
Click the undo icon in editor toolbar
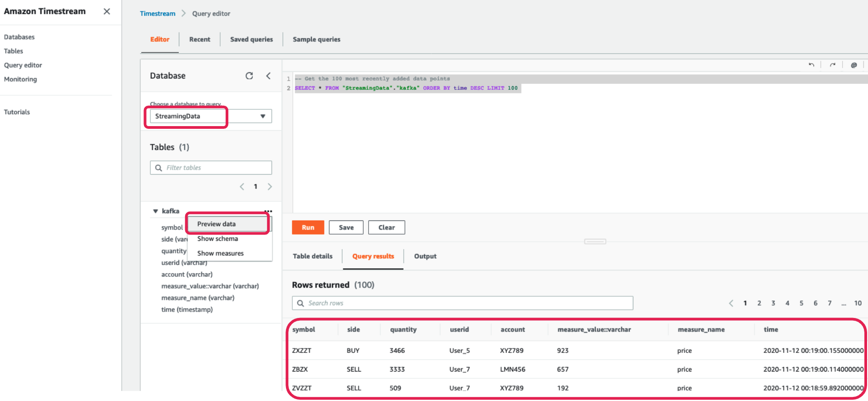[x=811, y=65]
